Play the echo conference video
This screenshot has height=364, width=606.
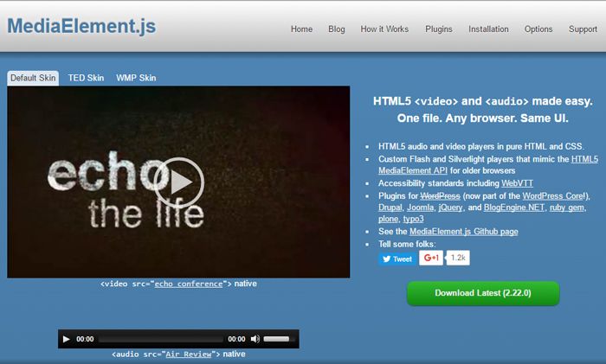pos(179,182)
